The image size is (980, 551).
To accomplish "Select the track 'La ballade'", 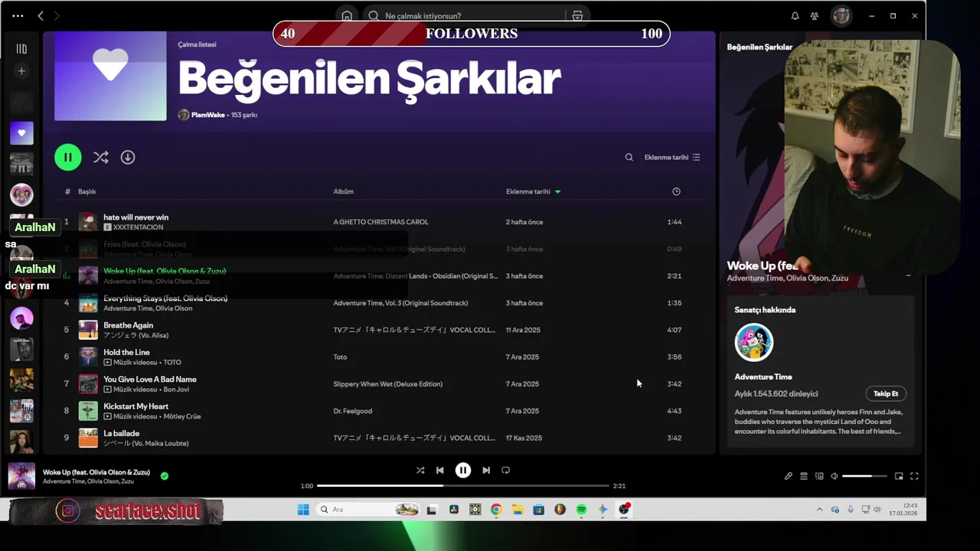I will (121, 433).
